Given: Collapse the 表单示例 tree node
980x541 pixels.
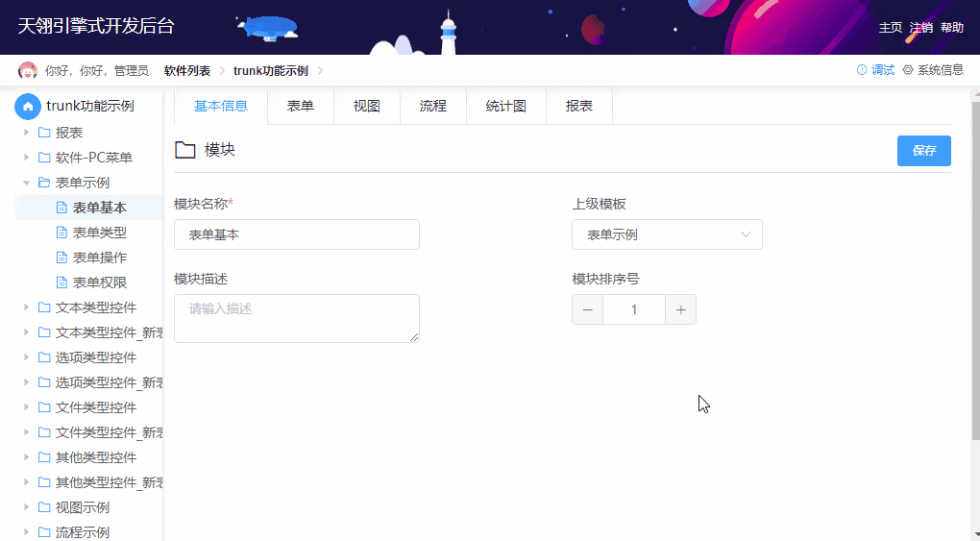Looking at the screenshot, I should pos(27,183).
